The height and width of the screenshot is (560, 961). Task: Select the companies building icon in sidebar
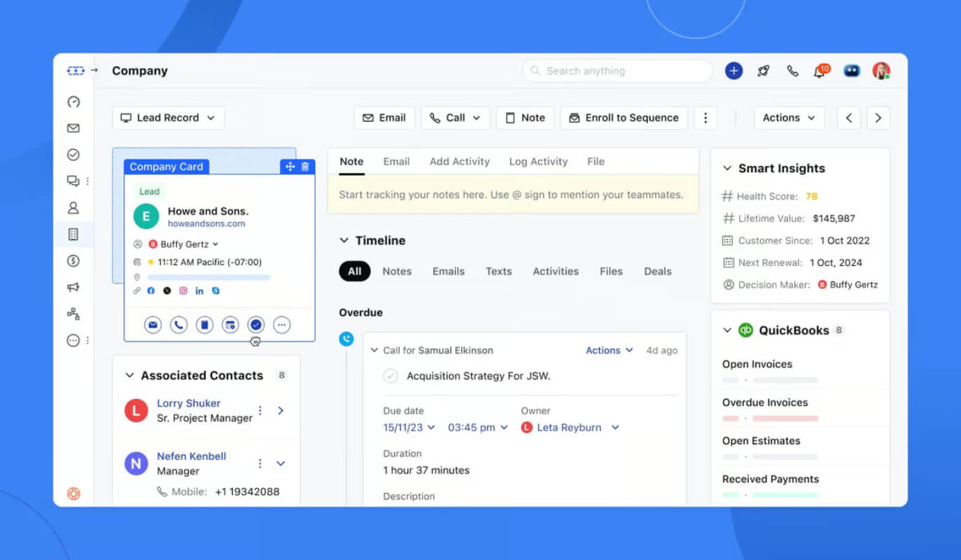coord(73,234)
